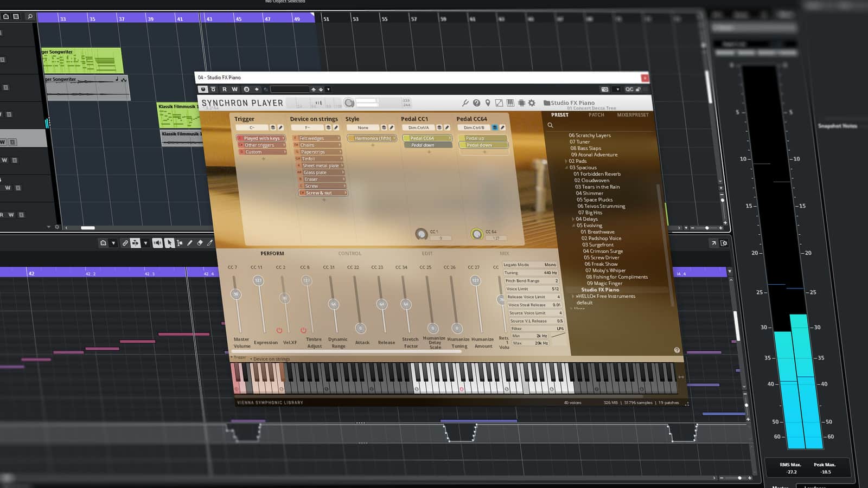Click the preset search magnifier icon
Image resolution: width=868 pixels, height=488 pixels.
point(550,125)
